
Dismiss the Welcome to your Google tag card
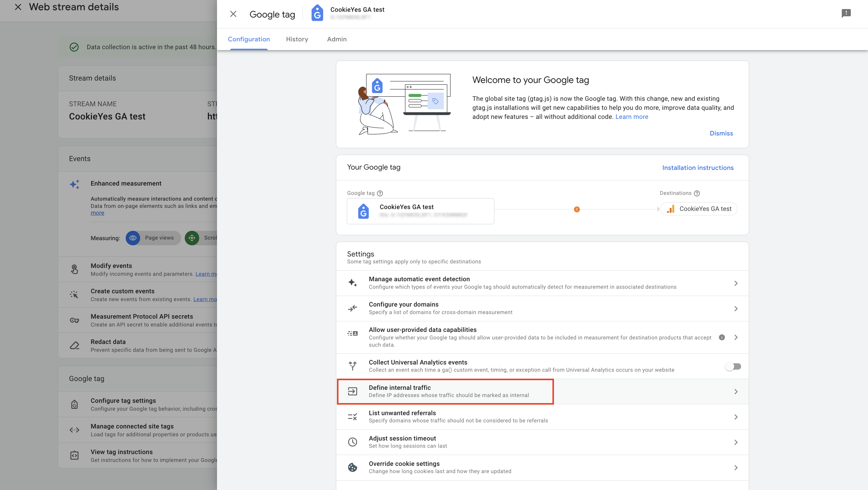(721, 133)
